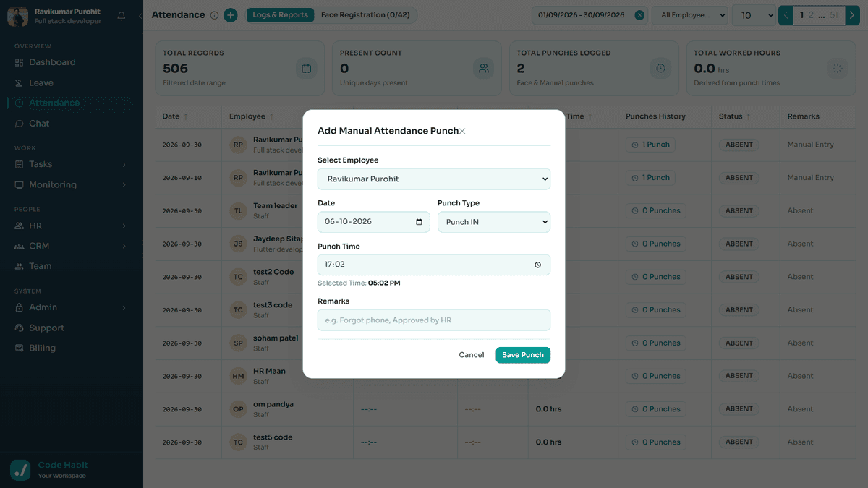Viewport: 868px width, 488px height.
Task: Clear the date range filter
Action: point(639,15)
